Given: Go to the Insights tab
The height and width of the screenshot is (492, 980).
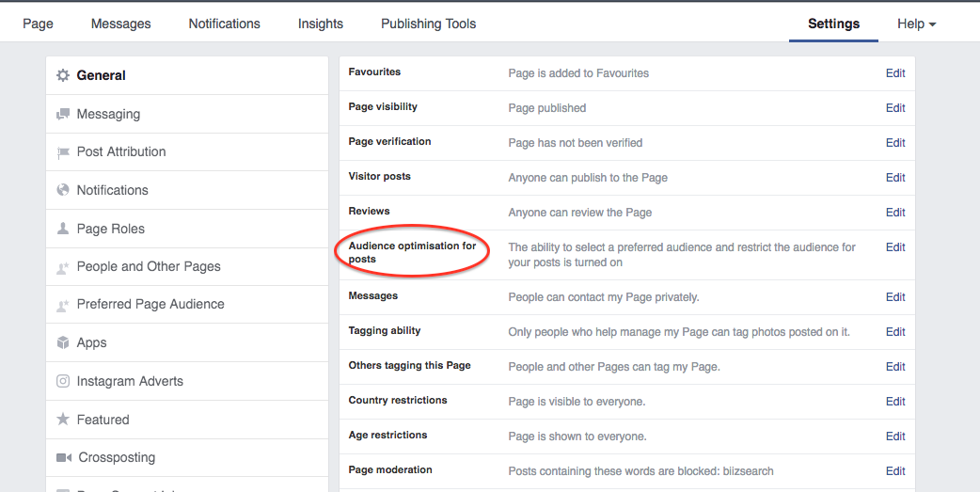Looking at the screenshot, I should click(321, 24).
